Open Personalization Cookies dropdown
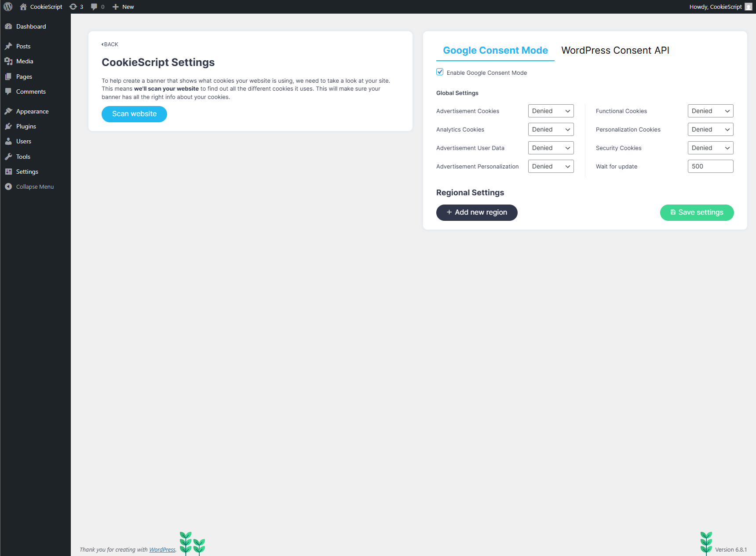This screenshot has width=756, height=556. (710, 129)
